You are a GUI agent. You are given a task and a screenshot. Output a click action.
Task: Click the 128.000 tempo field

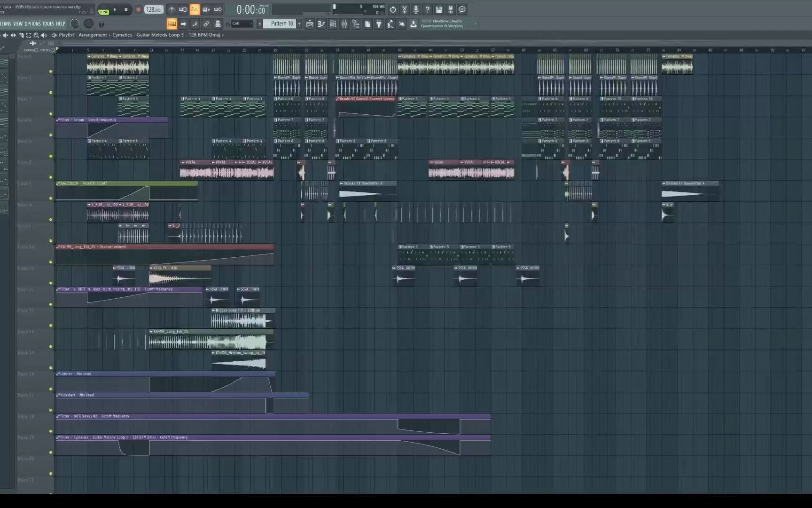tap(153, 9)
